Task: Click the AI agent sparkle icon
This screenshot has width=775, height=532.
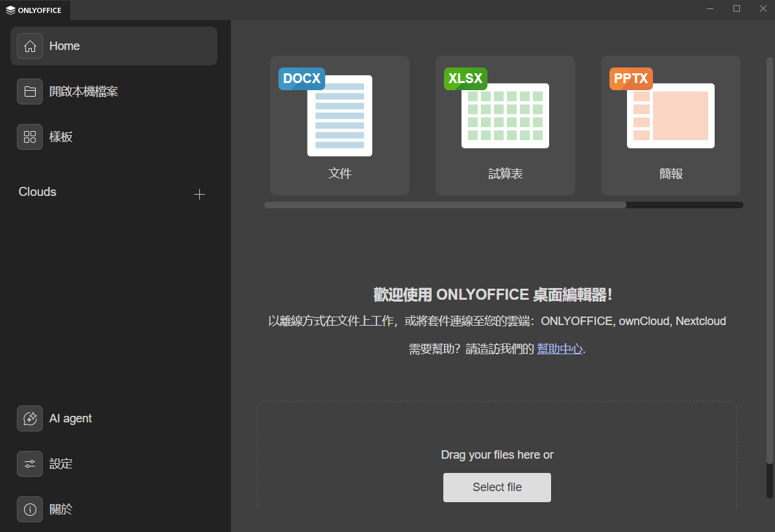Action: 30,418
